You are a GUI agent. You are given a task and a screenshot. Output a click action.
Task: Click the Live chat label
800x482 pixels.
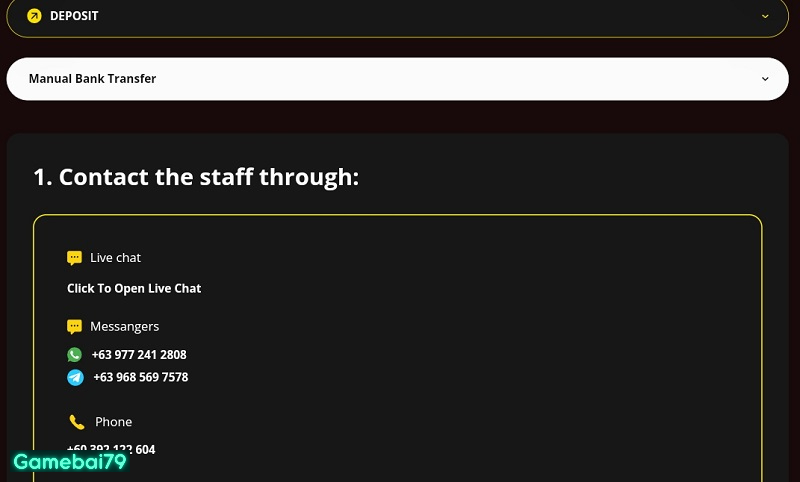115,258
